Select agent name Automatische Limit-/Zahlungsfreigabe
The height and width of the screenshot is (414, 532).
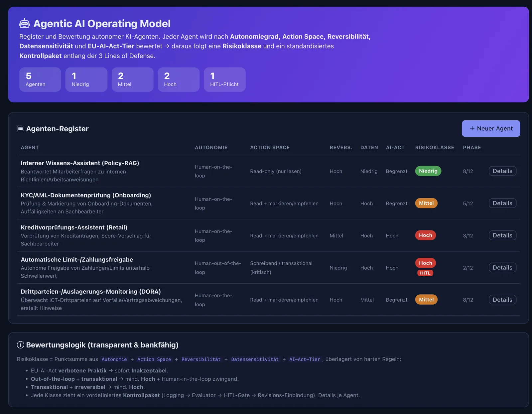click(x=77, y=260)
